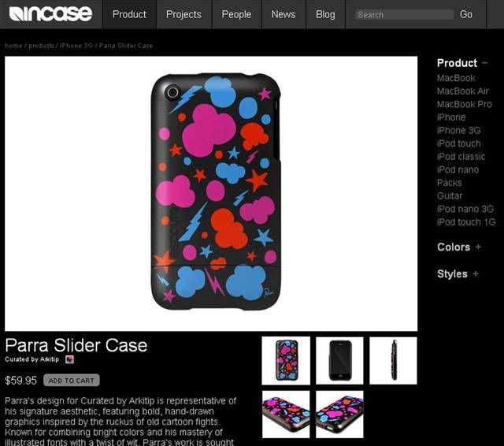
Task: Click the Go search button
Action: tap(465, 14)
